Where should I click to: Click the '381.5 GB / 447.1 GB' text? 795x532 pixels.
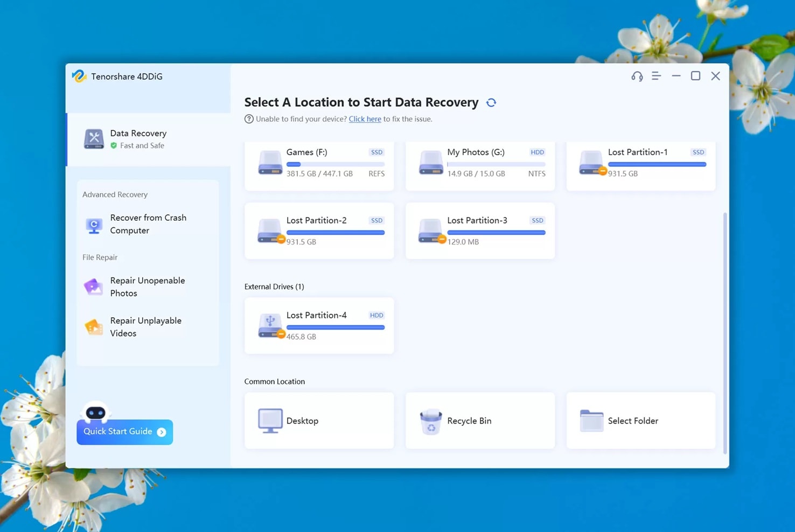click(319, 173)
